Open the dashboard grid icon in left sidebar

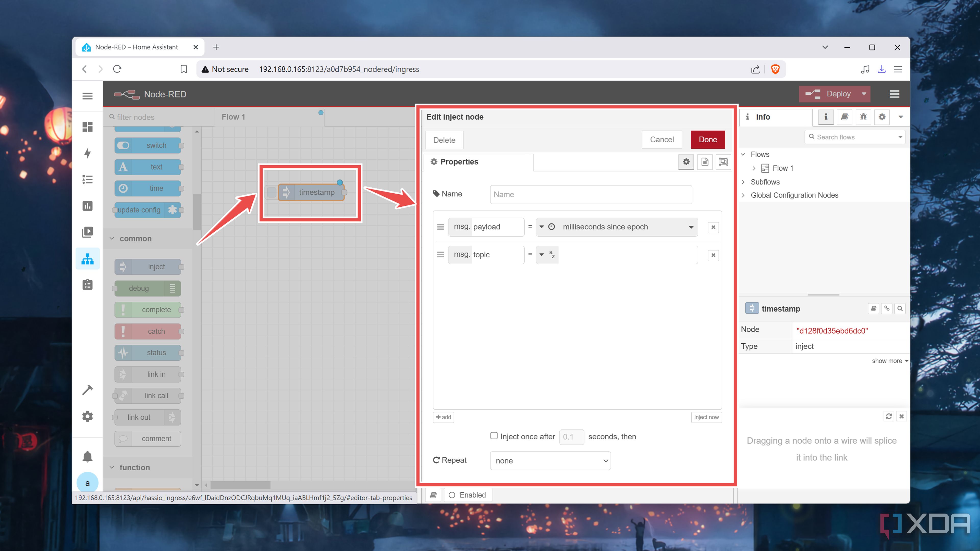88,127
